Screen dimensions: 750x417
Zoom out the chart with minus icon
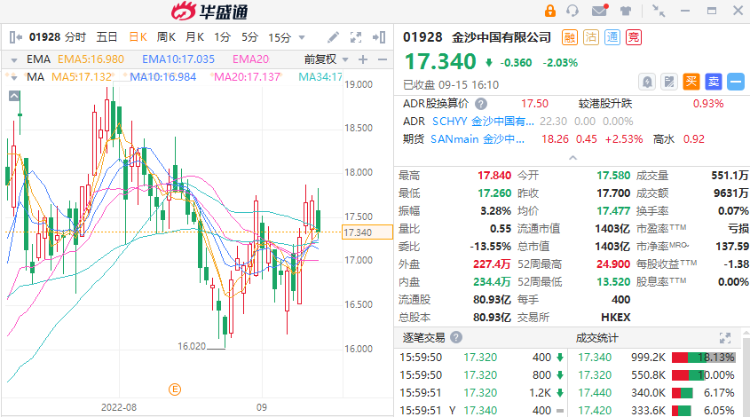(382, 59)
